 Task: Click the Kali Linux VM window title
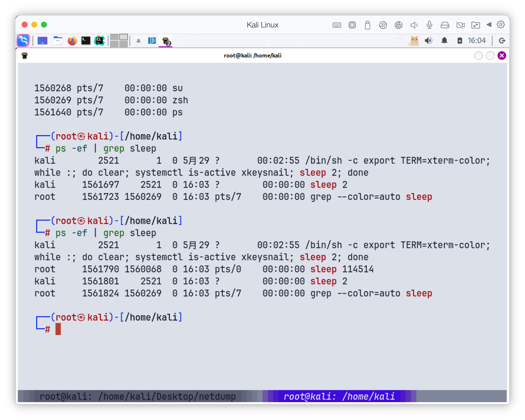coord(262,25)
